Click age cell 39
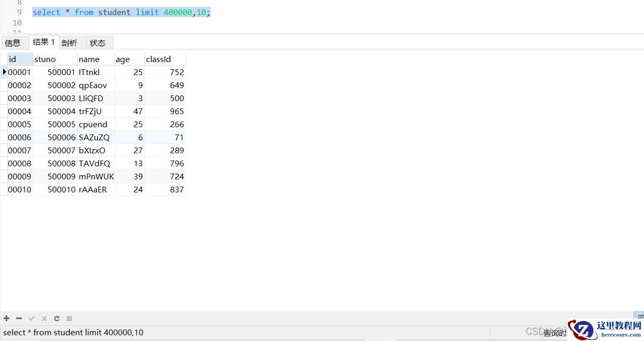This screenshot has width=644, height=341. [x=130, y=176]
